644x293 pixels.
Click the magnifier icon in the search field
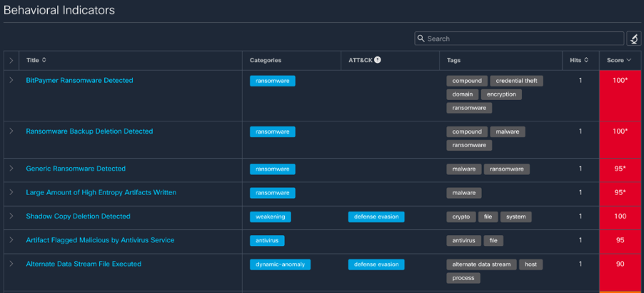tap(421, 39)
